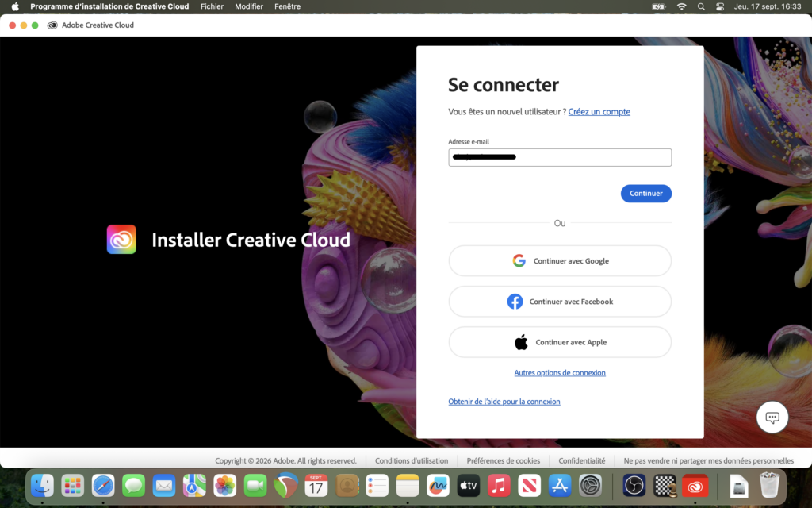The width and height of the screenshot is (812, 508).
Task: Open the Trash in the dock
Action: click(x=769, y=486)
